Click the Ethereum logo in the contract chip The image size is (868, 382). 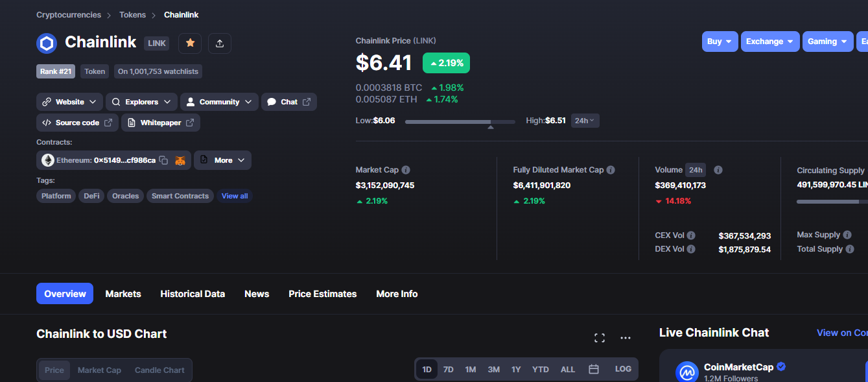48,160
